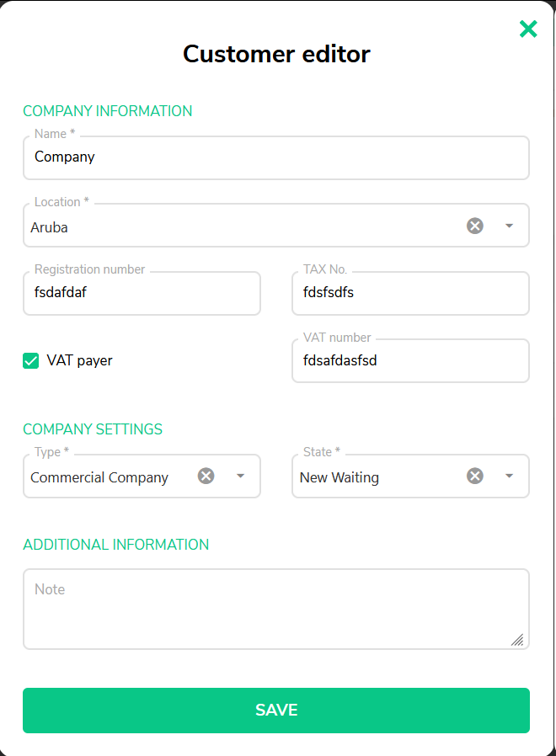
Task: Open the Type dropdown arrow
Action: coord(240,476)
